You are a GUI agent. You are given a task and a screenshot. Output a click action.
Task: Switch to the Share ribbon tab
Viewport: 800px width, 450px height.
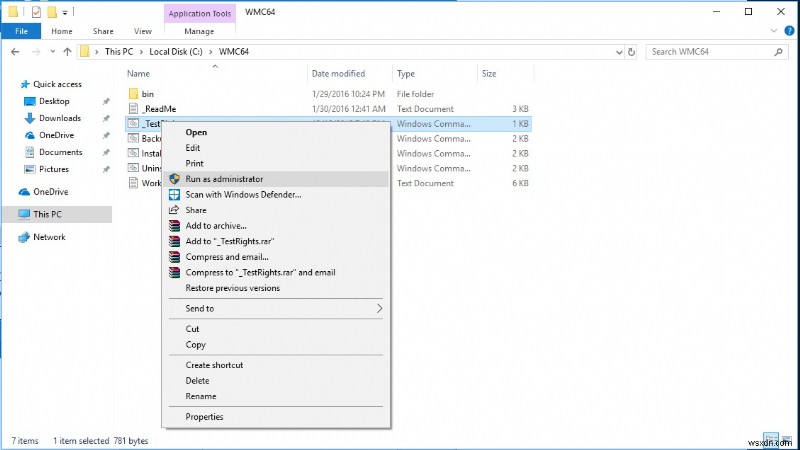[103, 31]
